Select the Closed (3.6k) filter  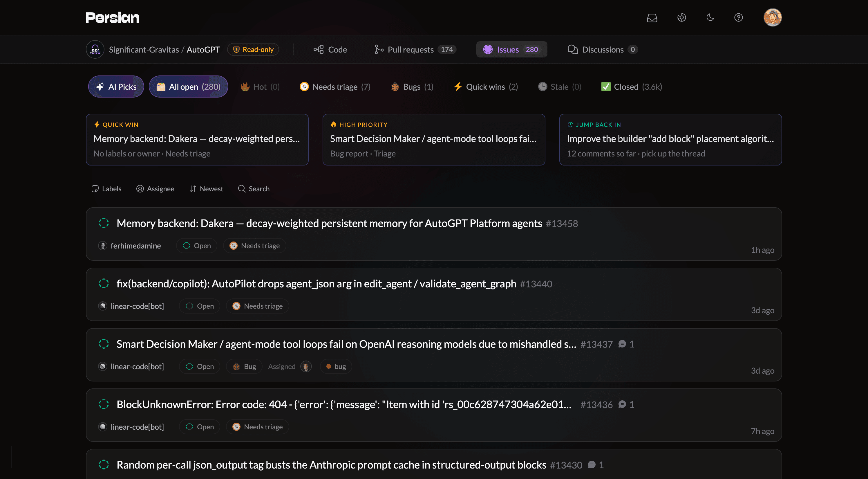pos(632,87)
